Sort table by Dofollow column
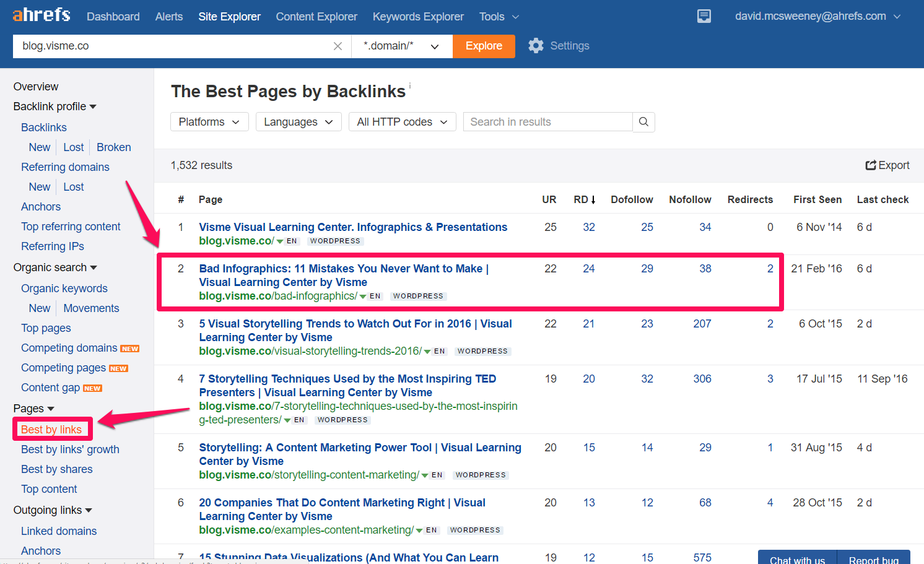This screenshot has width=924, height=564. [x=632, y=199]
